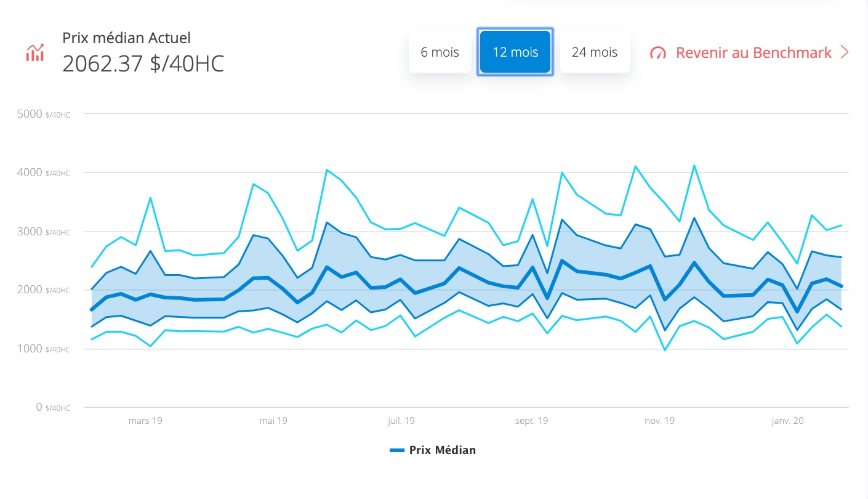Image resolution: width=868 pixels, height=499 pixels.
Task: Click the mai 19 date label
Action: (273, 421)
